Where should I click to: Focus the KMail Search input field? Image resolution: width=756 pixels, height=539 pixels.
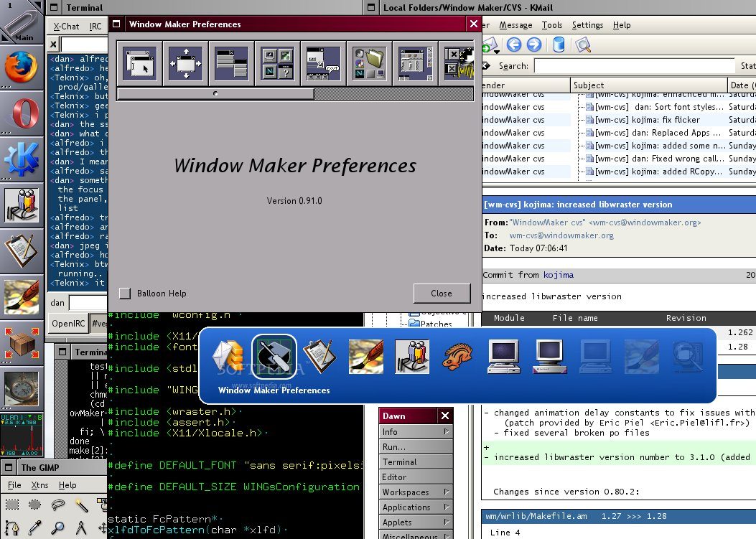click(635, 66)
